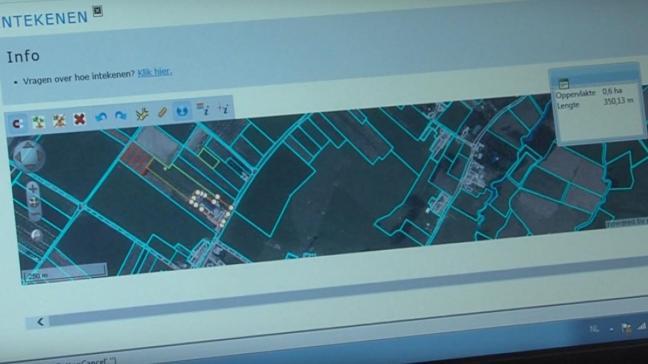
Task: Click the red X delete icon
Action: (79, 119)
